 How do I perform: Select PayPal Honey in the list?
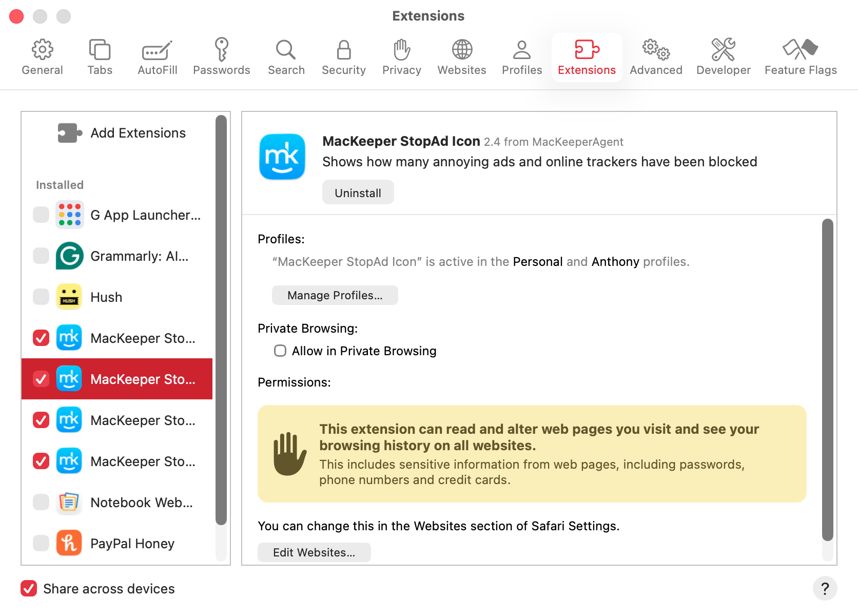tap(117, 543)
